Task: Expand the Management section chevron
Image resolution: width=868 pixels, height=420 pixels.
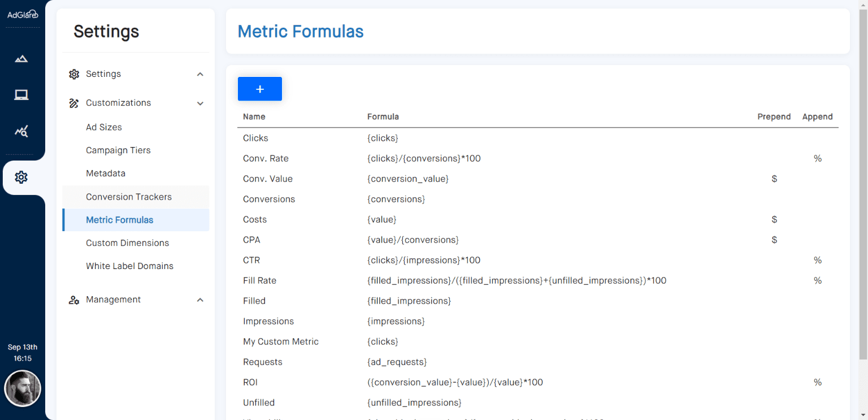Action: coord(200,300)
